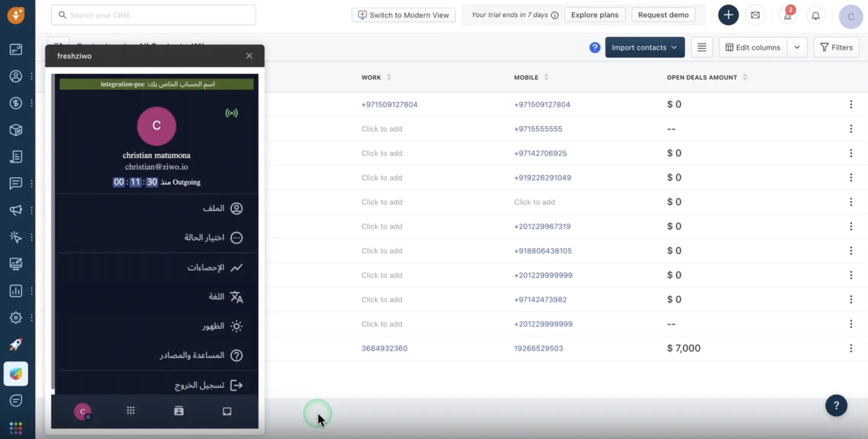Open the Products box sidebar icon
The image size is (868, 439).
pyautogui.click(x=16, y=130)
